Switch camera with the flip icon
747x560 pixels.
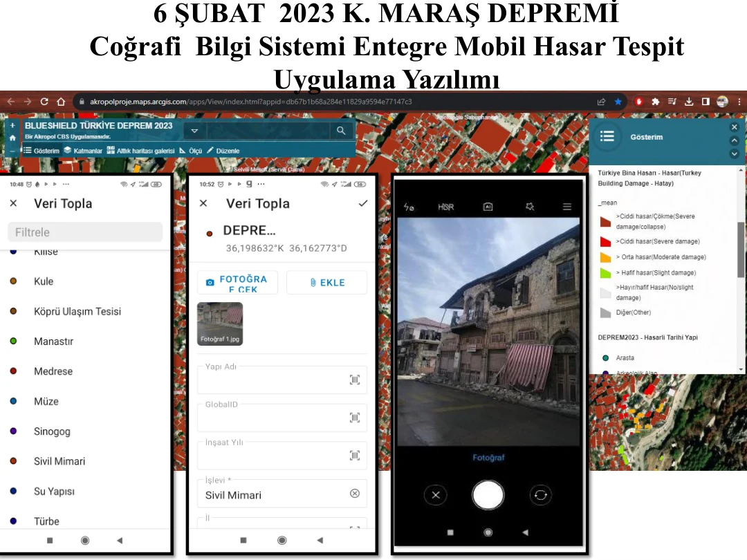pyautogui.click(x=541, y=495)
